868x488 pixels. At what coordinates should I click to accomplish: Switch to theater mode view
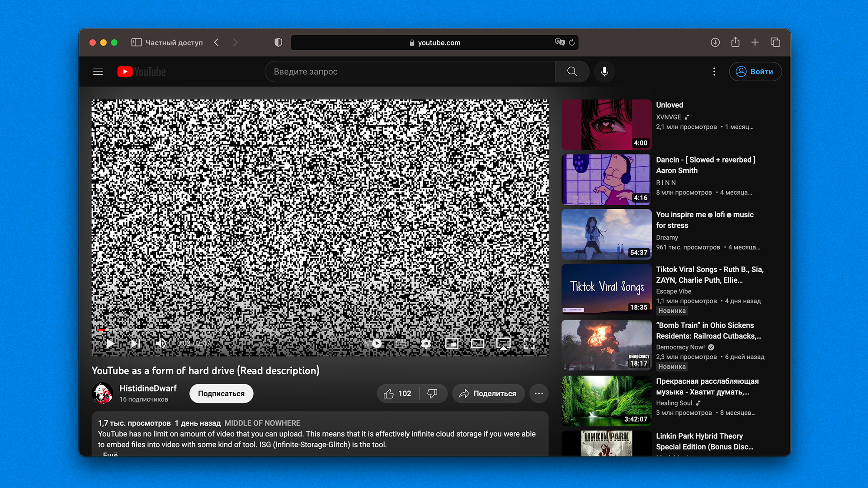tap(477, 343)
